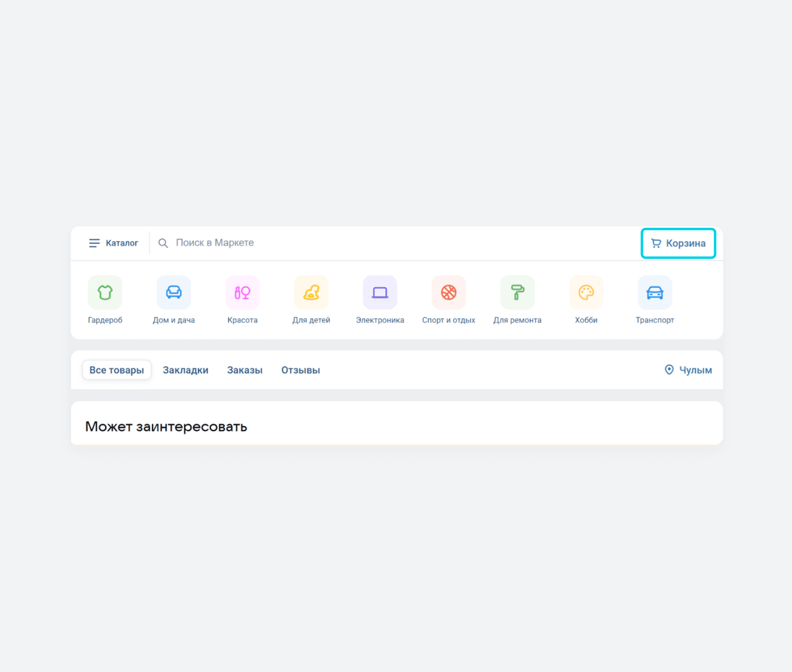Choose the Для детей rocking horse icon
792x672 pixels.
point(311,292)
